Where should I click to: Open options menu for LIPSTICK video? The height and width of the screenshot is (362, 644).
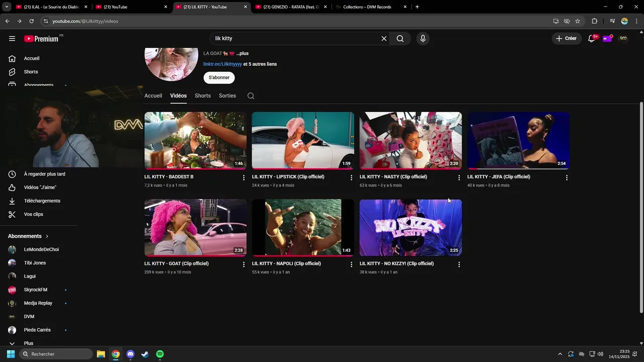click(x=352, y=177)
